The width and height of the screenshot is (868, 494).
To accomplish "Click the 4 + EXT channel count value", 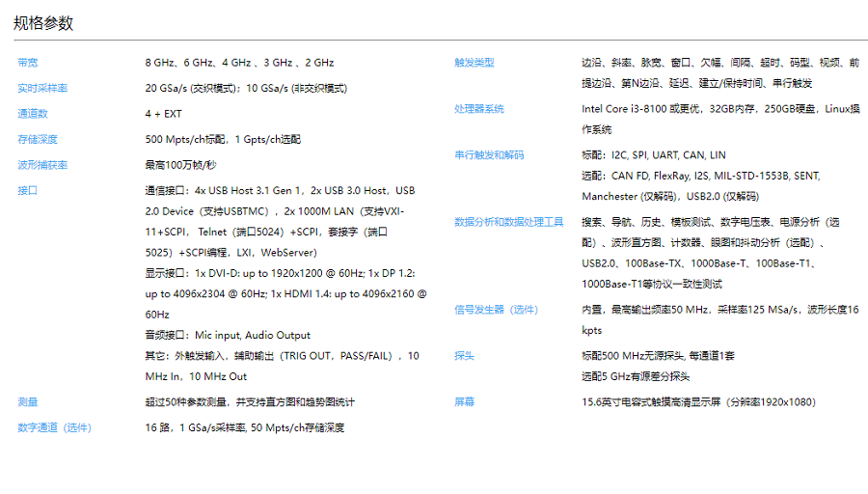I will (163, 114).
